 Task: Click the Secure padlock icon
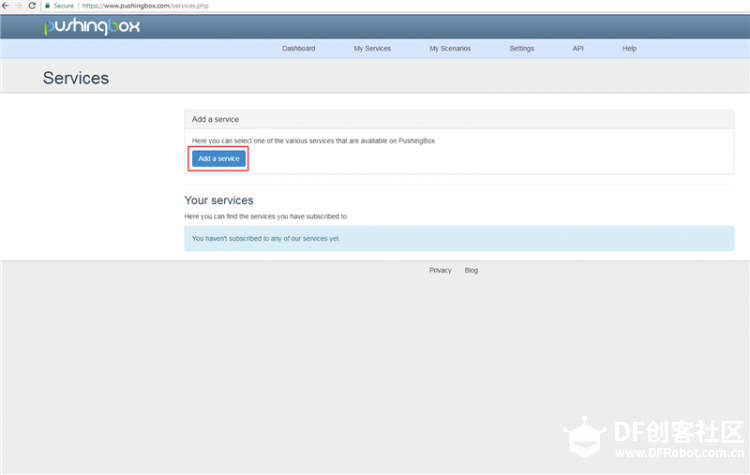[x=47, y=6]
